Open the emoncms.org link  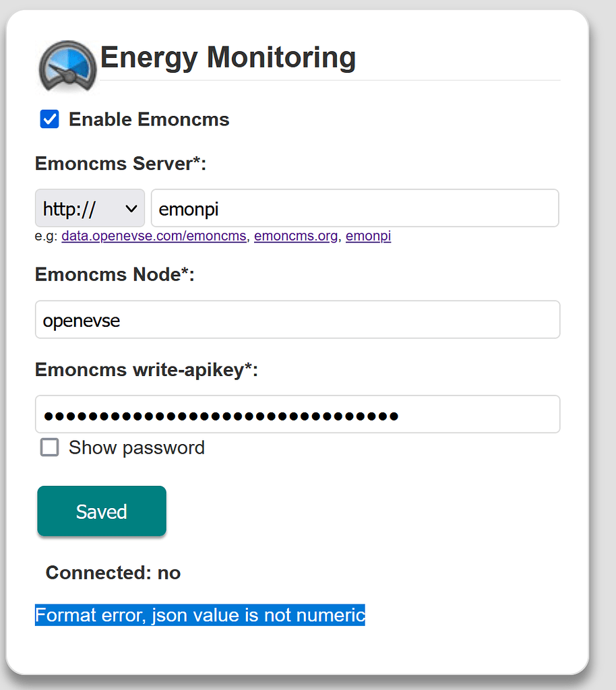pos(296,237)
